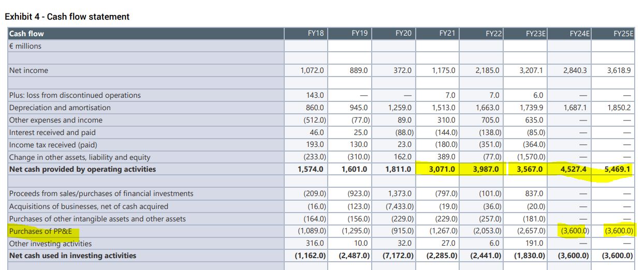The image size is (644, 270).
Task: Click the FY18 column header
Action: tap(315, 34)
